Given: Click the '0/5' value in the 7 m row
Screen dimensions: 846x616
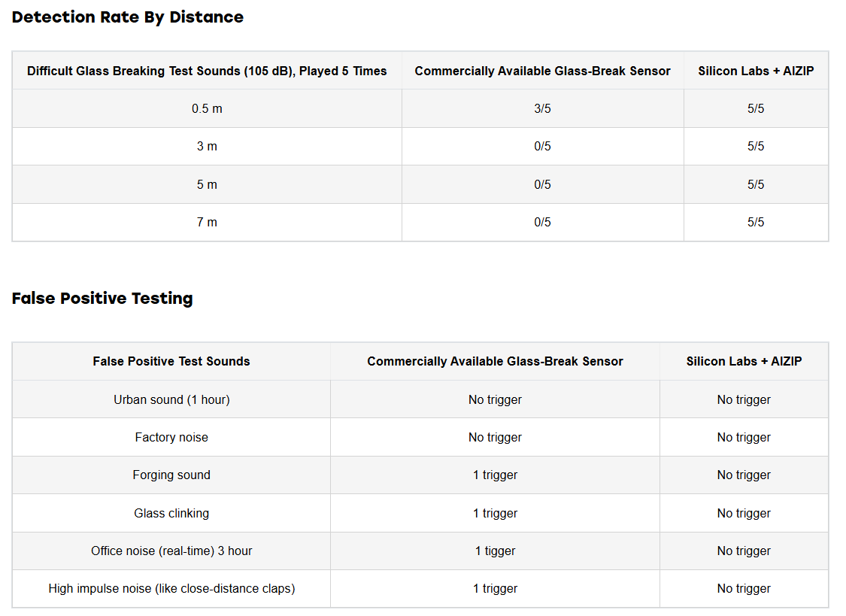Looking at the screenshot, I should click(542, 222).
